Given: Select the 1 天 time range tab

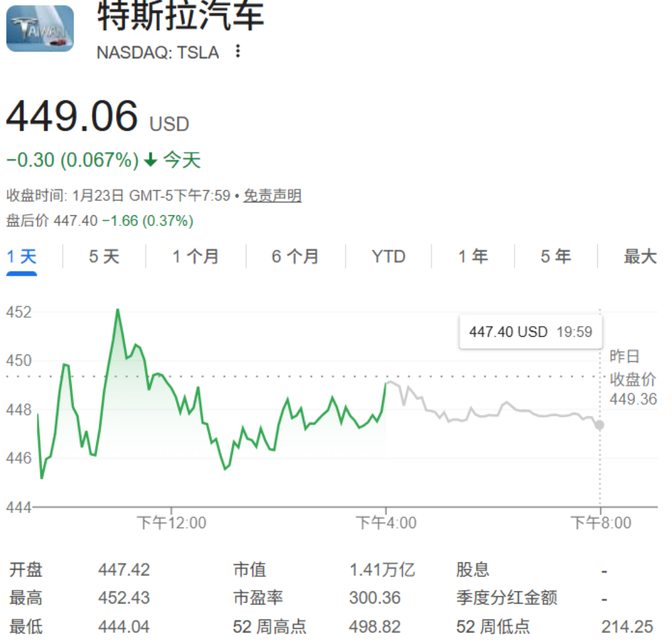Looking at the screenshot, I should coord(21,257).
